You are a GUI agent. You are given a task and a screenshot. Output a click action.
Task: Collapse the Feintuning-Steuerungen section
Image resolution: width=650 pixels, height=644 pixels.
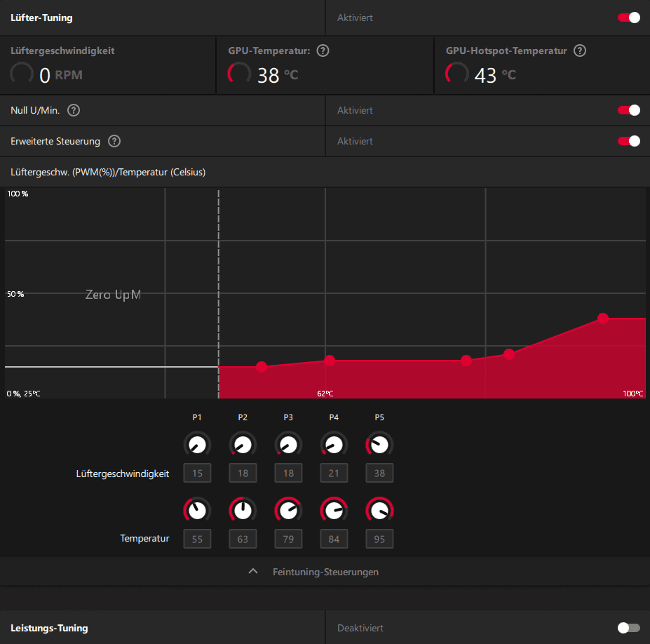[x=325, y=572]
